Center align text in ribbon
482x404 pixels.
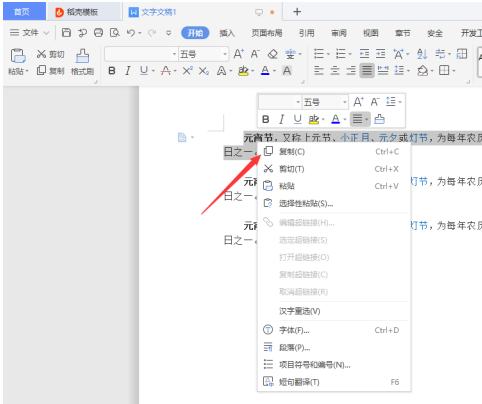(335, 70)
